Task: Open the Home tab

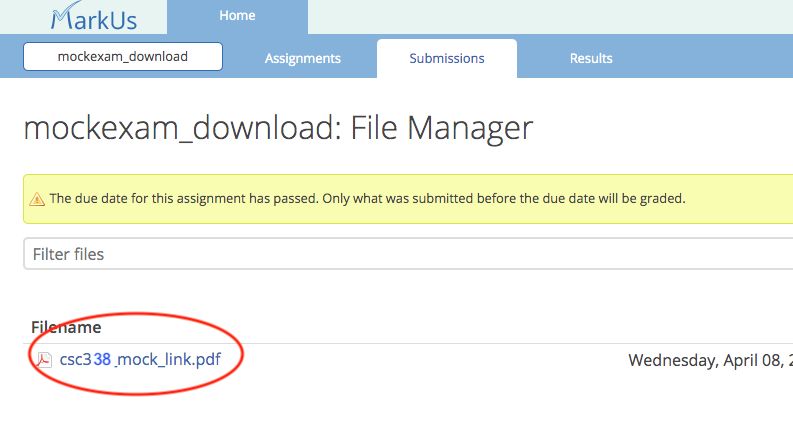Action: tap(237, 16)
